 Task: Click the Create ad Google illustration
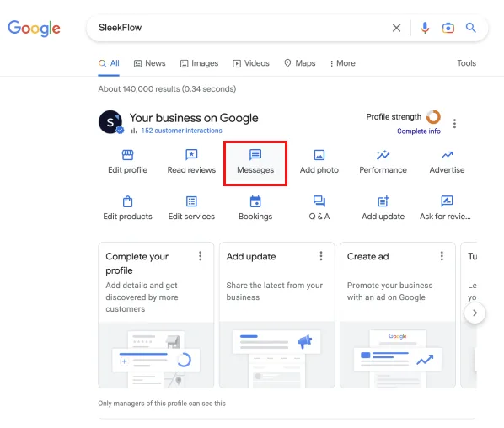click(398, 355)
